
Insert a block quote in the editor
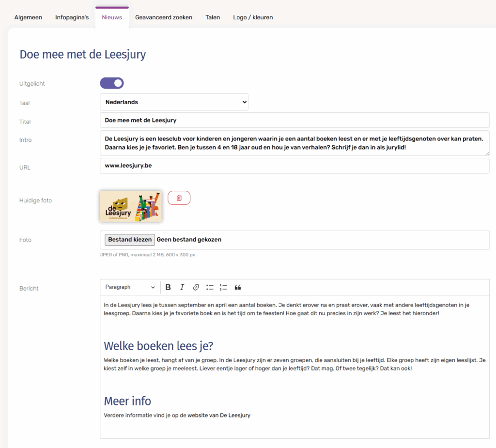click(x=238, y=287)
